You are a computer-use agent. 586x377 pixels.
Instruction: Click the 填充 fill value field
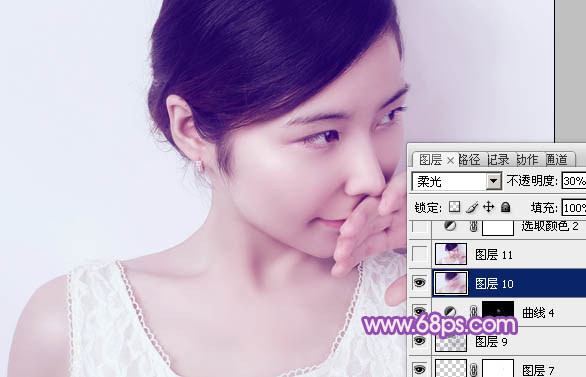[x=574, y=208]
